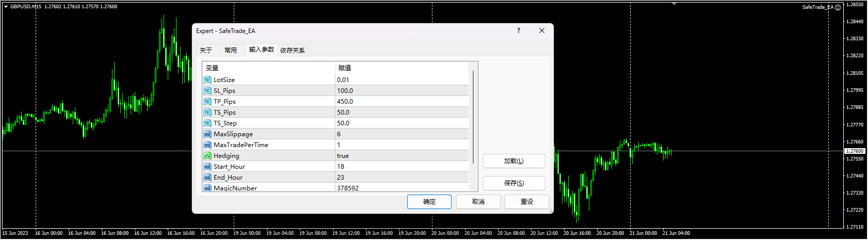Click the Hedging boolean icon
The height and width of the screenshot is (240, 868).
(x=207, y=156)
